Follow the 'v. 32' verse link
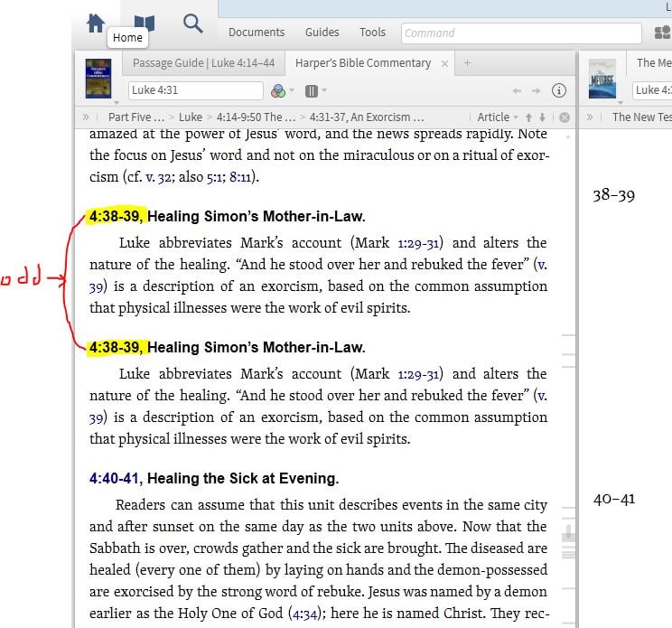 tap(158, 177)
